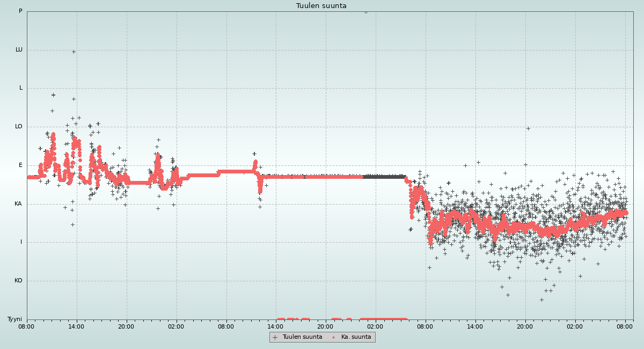Screen dimensions: 644x349
Task: Click the "L" direction label on the y-axis
Action: (x=21, y=88)
